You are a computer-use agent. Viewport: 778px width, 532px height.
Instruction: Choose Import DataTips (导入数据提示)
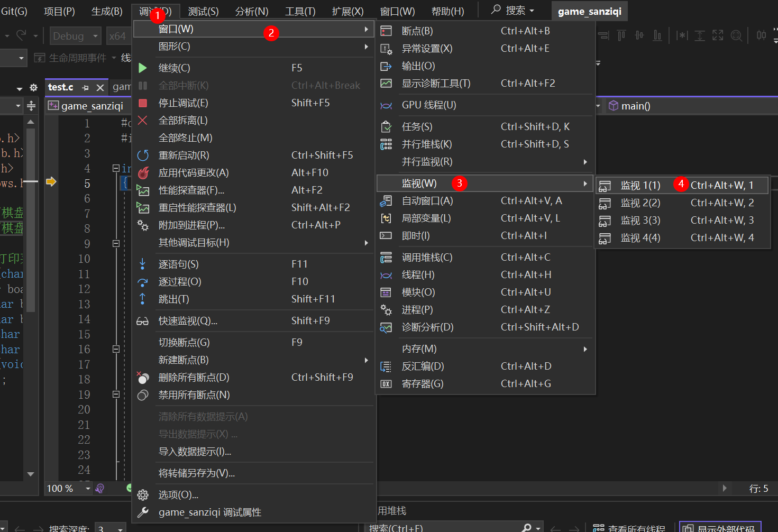(x=254, y=452)
